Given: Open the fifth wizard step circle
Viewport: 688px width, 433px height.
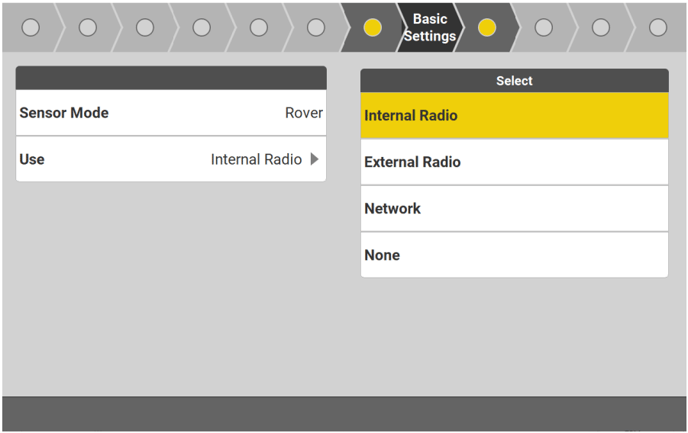Looking at the screenshot, I should pos(259,28).
